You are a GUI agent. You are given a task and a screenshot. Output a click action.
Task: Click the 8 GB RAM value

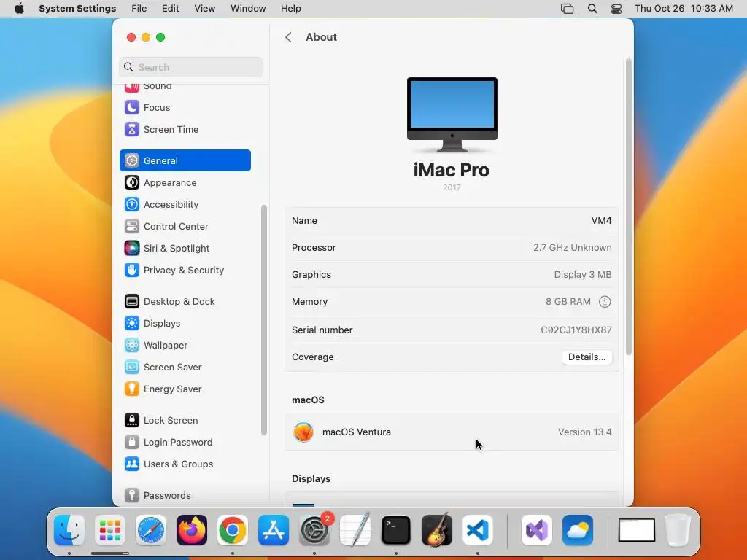coord(568,302)
